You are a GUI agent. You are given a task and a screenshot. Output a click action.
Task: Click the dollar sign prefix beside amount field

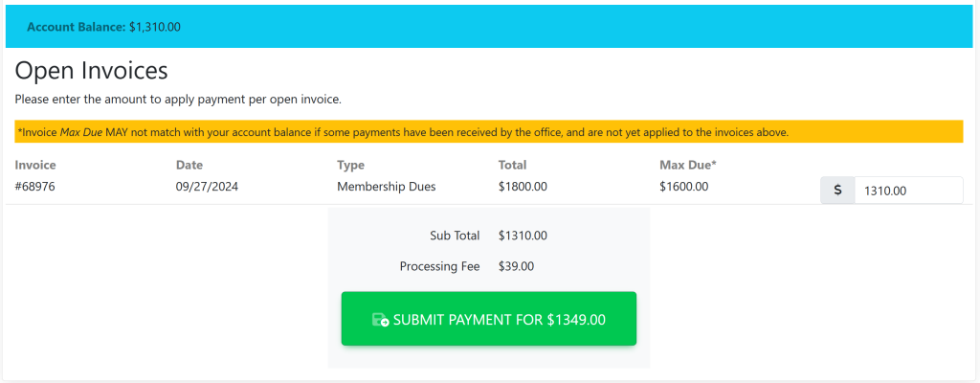click(x=837, y=191)
